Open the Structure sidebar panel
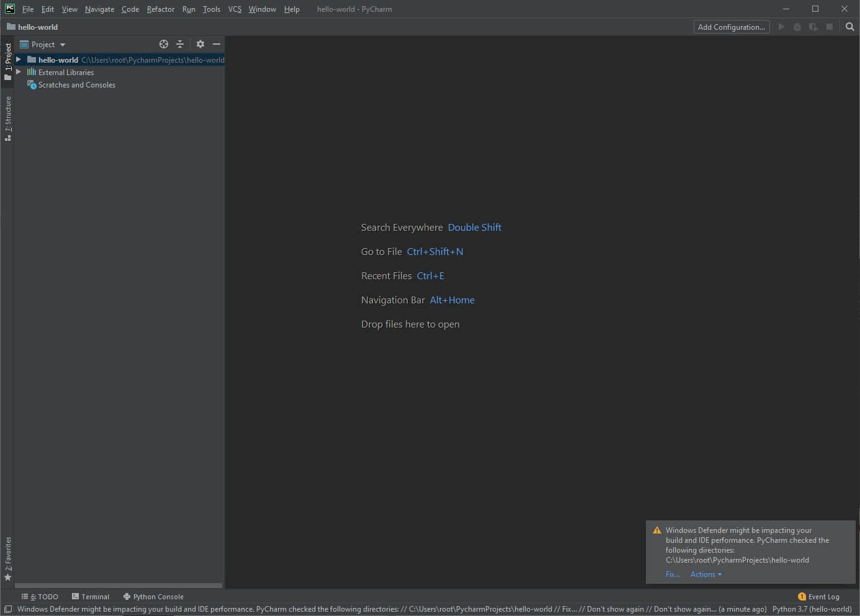The height and width of the screenshot is (616, 860). coord(8,118)
